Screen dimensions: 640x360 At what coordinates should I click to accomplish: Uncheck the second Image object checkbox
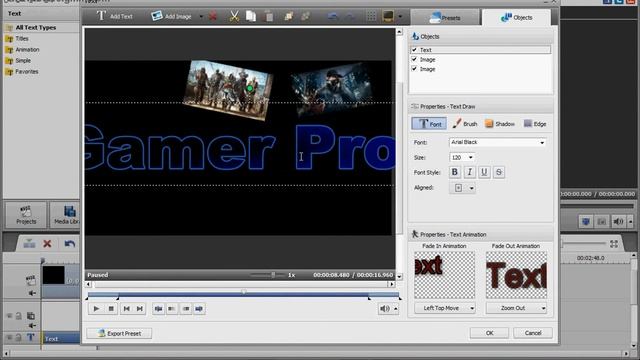[414, 69]
